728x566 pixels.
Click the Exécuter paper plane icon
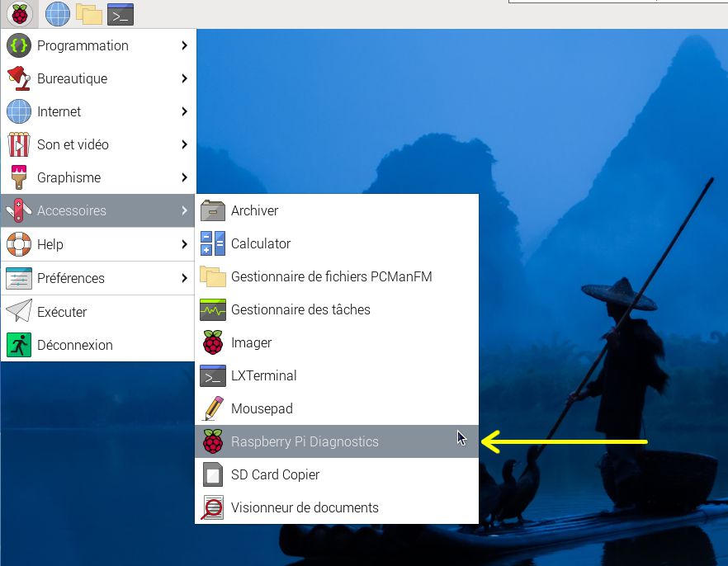click(18, 311)
